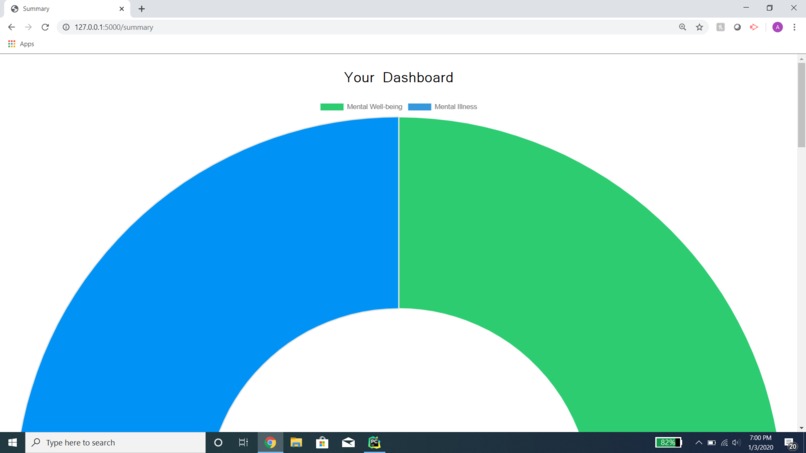The height and width of the screenshot is (453, 806).
Task: Select the Summary browser tab
Action: click(65, 9)
